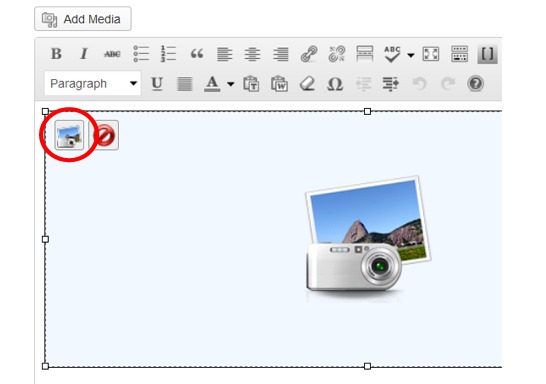Justify text alignment
Viewport: 546px width, 384px height.
[185, 84]
